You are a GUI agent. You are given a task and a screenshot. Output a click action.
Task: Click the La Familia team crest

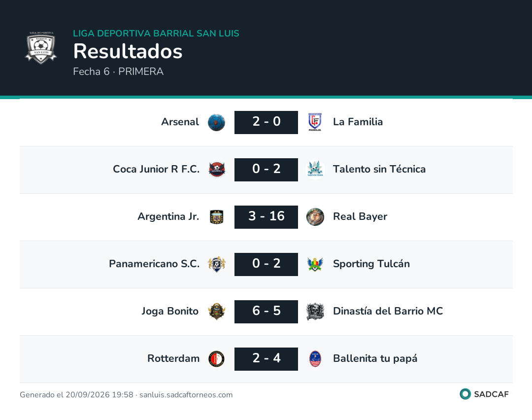click(315, 122)
